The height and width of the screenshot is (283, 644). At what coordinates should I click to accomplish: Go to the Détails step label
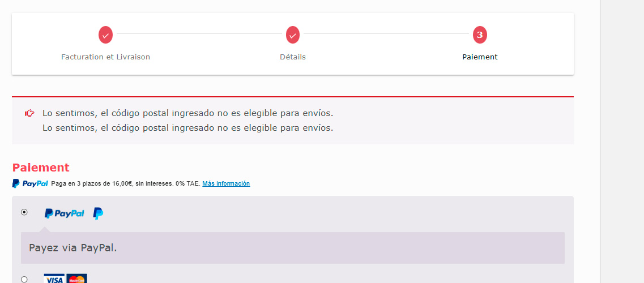tap(293, 57)
